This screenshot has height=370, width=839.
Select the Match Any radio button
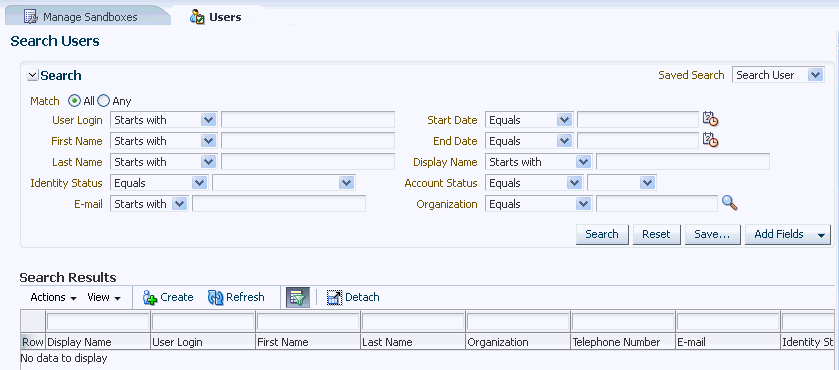click(103, 101)
